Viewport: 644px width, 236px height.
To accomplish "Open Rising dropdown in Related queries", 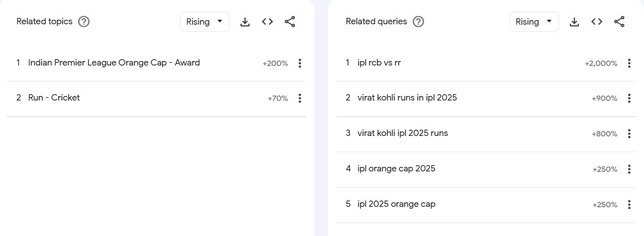I will pyautogui.click(x=534, y=22).
